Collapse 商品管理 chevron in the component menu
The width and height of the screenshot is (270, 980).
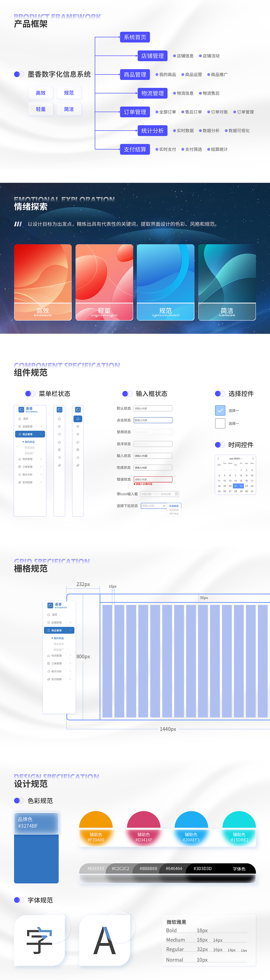coord(41,434)
